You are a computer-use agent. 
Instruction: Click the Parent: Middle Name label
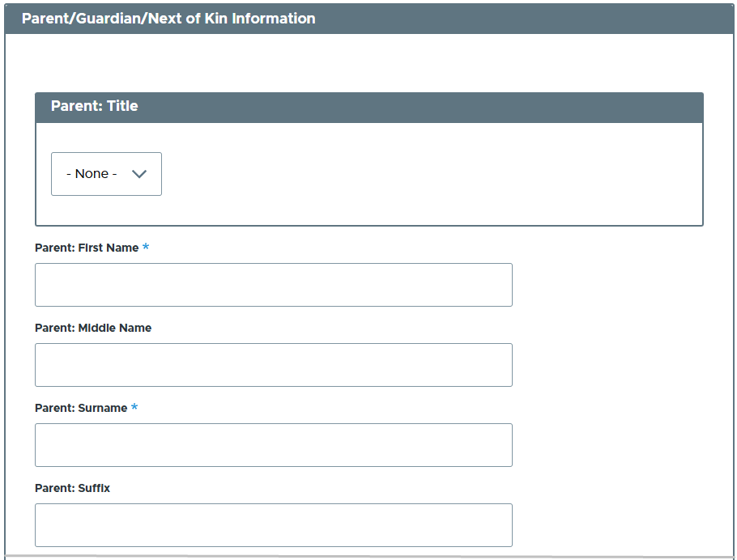tap(93, 328)
